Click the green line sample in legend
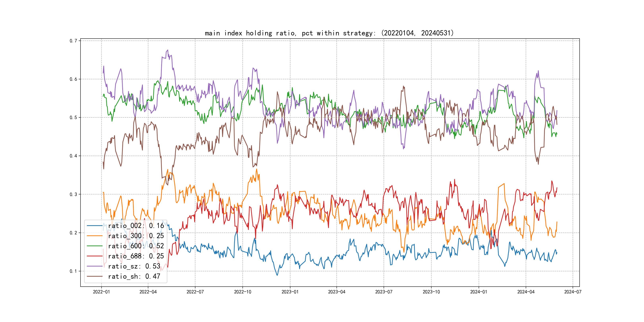 [95, 246]
